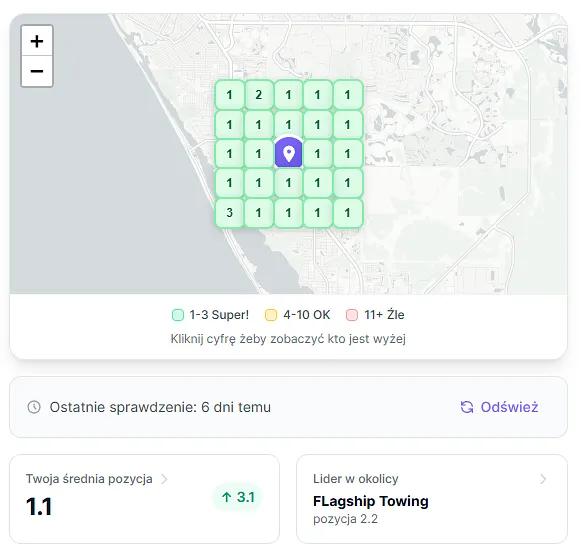Image resolution: width=582 pixels, height=551 pixels.
Task: Expand Twoja średnia pozycja chevron
Action: [x=164, y=479]
